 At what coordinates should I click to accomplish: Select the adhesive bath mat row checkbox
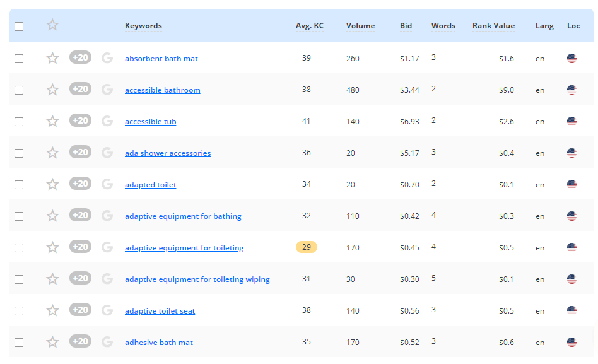click(19, 343)
